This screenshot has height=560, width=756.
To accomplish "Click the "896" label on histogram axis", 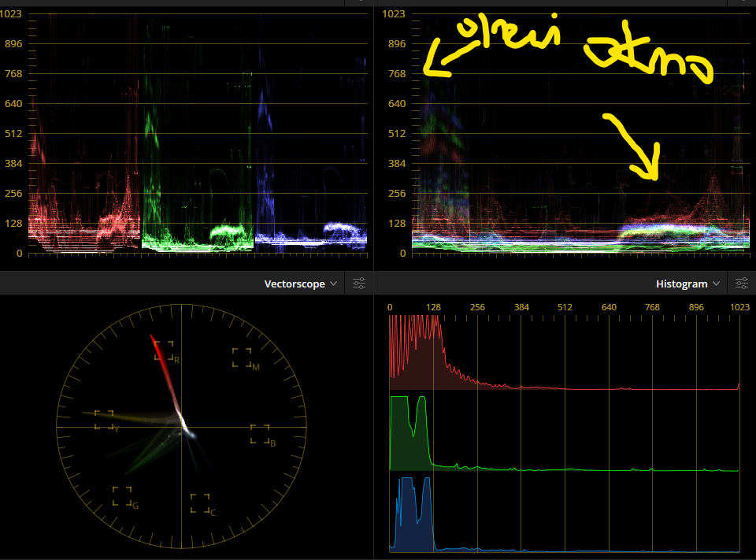I will click(x=696, y=307).
